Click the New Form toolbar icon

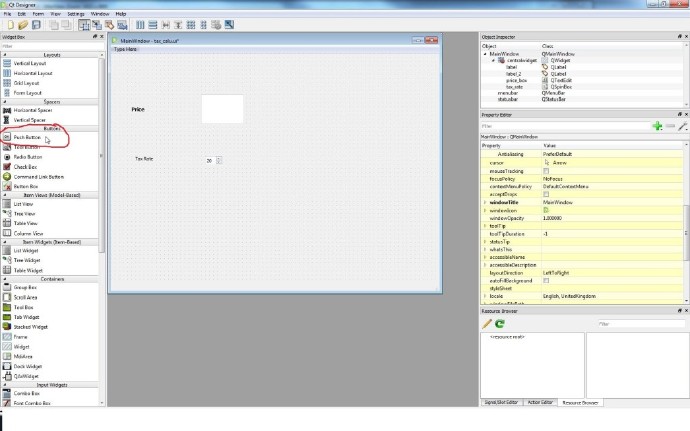tap(11, 25)
